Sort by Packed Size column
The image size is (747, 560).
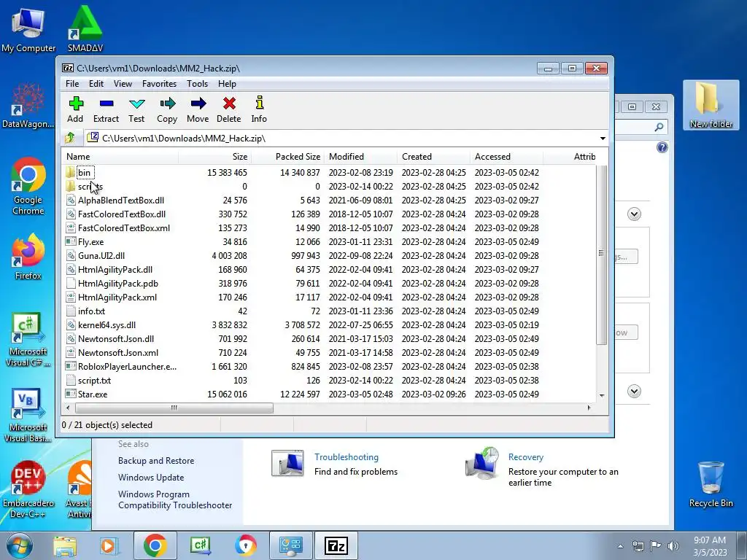point(287,157)
